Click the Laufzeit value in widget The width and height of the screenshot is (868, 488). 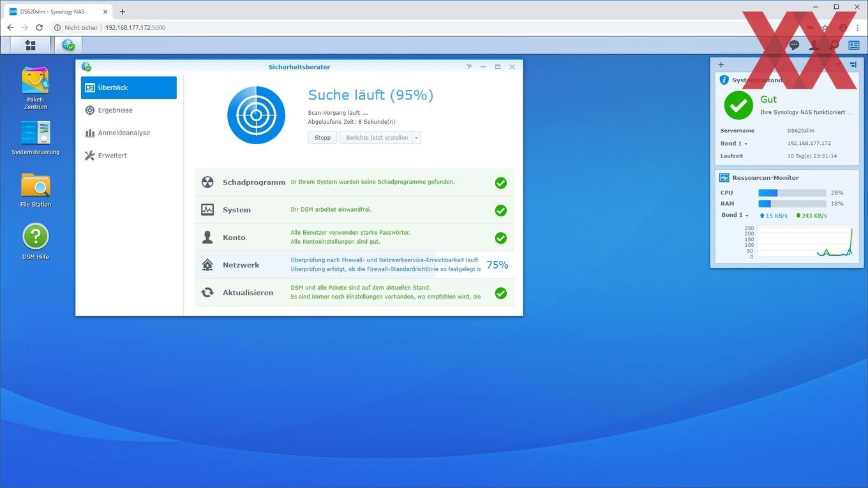click(812, 156)
